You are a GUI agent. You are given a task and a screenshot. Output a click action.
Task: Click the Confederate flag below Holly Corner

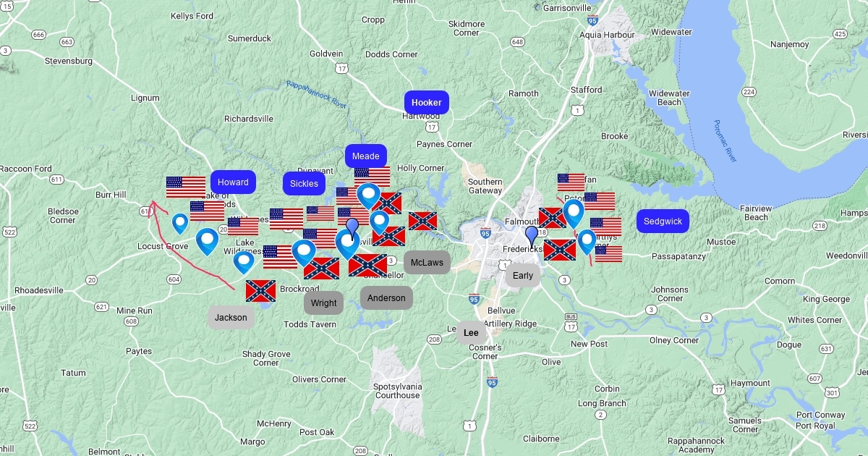coord(422,221)
